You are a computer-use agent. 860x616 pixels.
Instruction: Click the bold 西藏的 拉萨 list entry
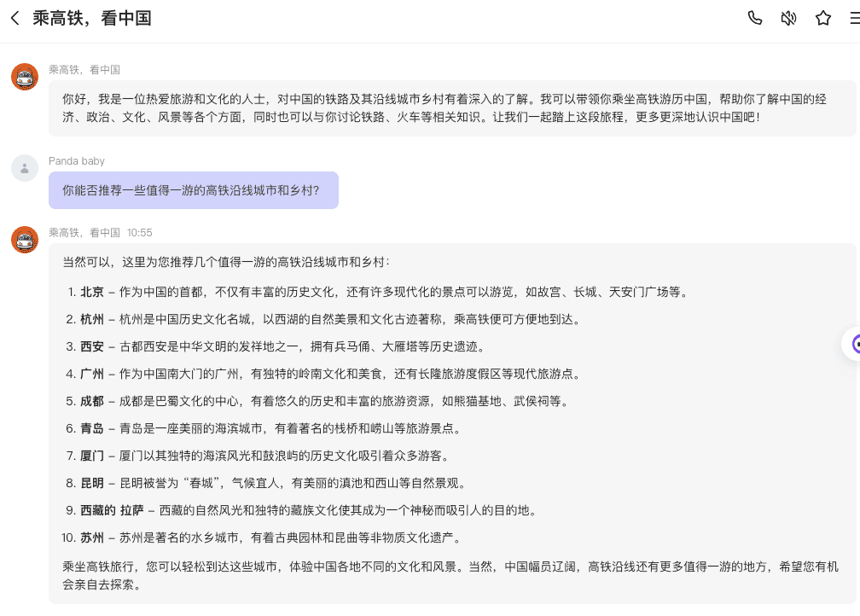pos(112,510)
